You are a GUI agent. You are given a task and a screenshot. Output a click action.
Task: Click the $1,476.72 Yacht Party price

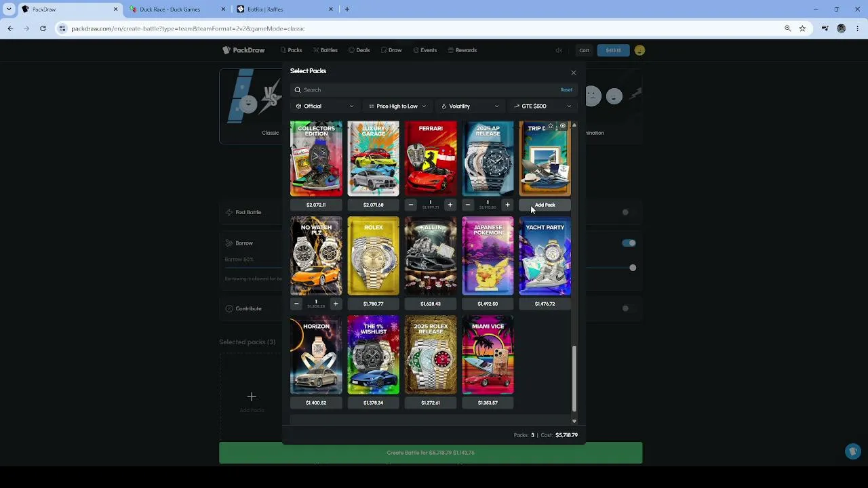point(545,304)
